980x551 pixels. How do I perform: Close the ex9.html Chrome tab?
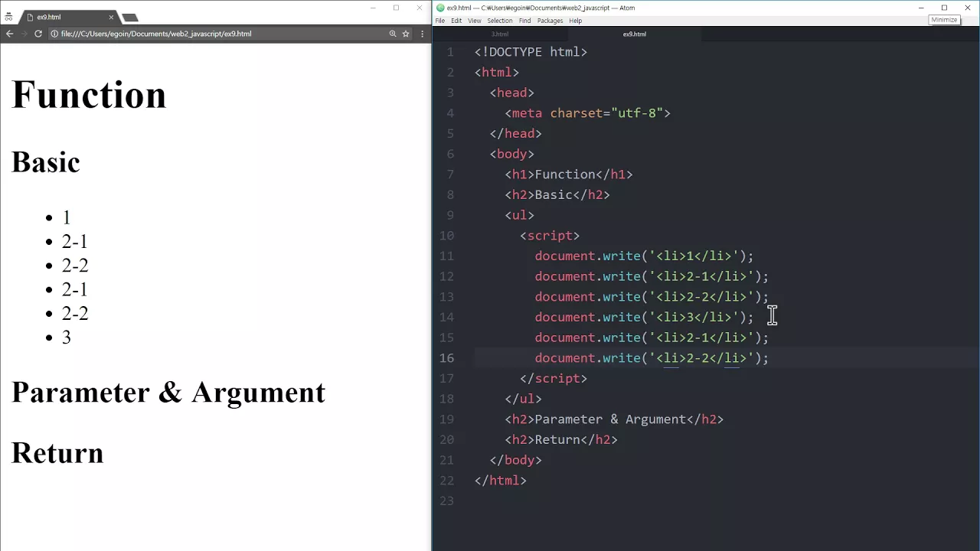click(111, 17)
